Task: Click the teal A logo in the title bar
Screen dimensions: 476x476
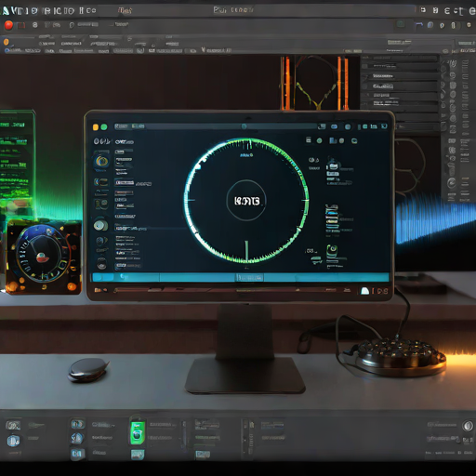Action: (x=6, y=11)
